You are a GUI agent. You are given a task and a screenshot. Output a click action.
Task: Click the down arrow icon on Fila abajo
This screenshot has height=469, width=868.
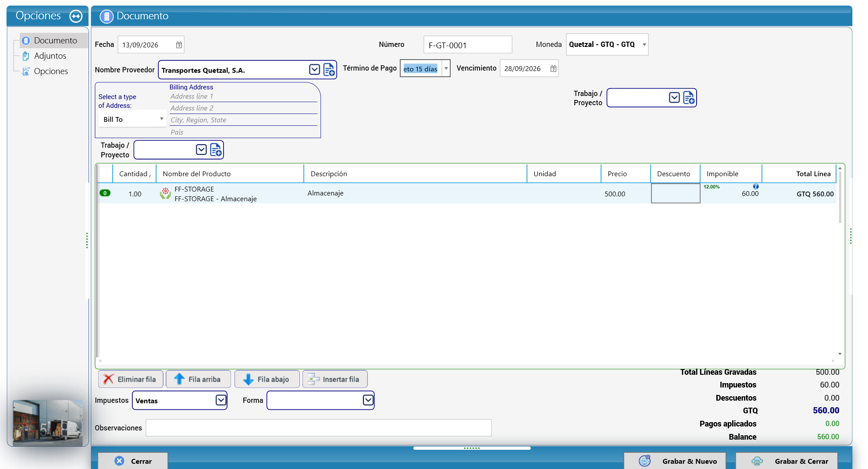[x=248, y=379]
